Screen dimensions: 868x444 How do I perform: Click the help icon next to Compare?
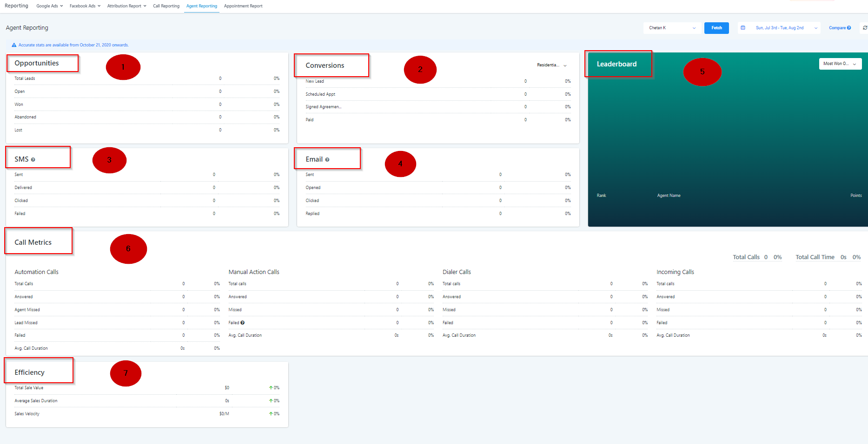[x=849, y=28]
